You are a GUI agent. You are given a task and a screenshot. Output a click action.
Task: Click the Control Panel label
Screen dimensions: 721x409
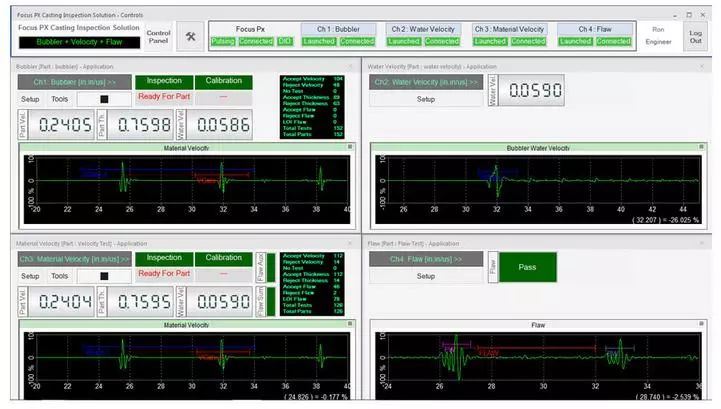pos(158,35)
